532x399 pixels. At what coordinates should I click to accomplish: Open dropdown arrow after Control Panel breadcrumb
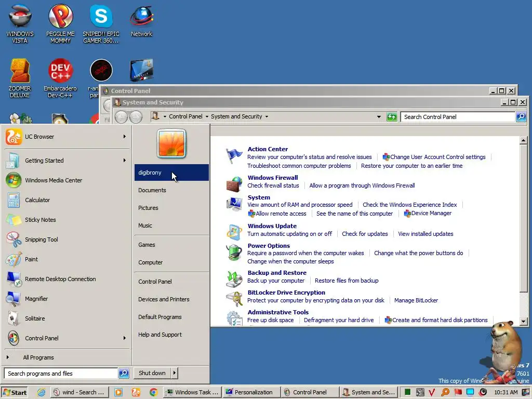207,117
